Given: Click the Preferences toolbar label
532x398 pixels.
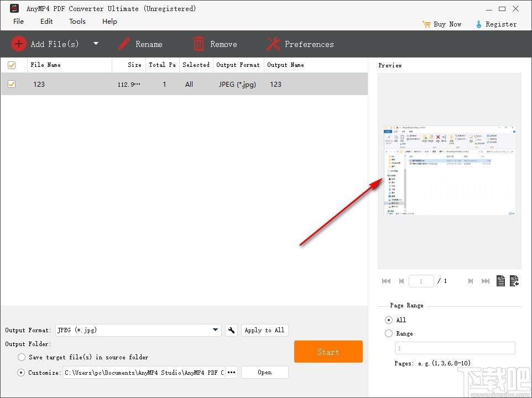Looking at the screenshot, I should 310,44.
